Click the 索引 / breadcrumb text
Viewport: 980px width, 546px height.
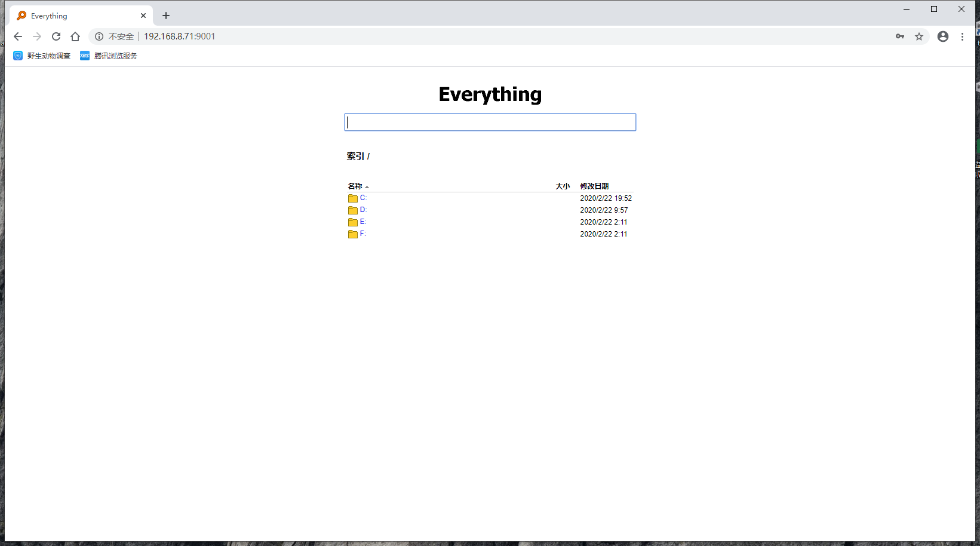tap(358, 157)
